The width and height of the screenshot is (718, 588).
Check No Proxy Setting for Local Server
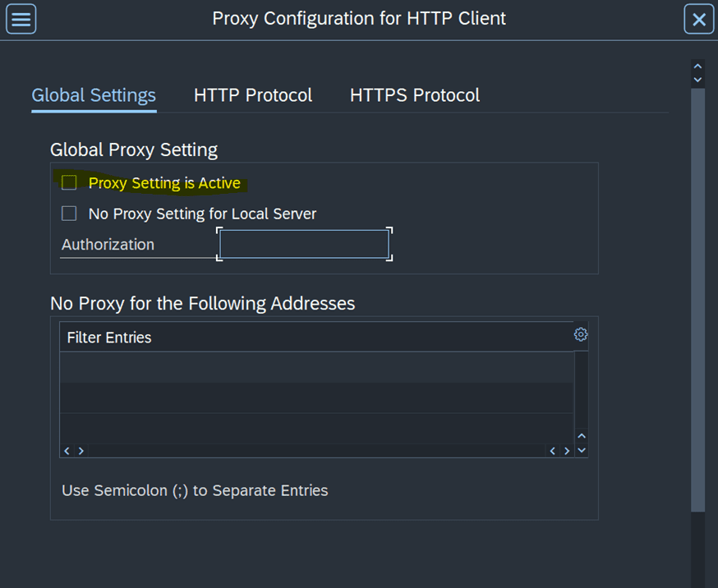click(x=70, y=214)
